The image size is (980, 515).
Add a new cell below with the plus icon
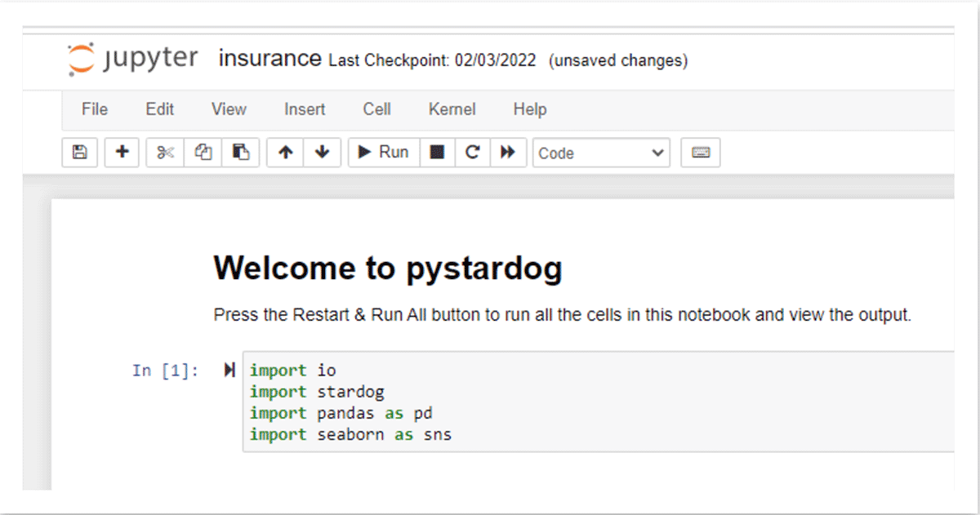(x=121, y=152)
